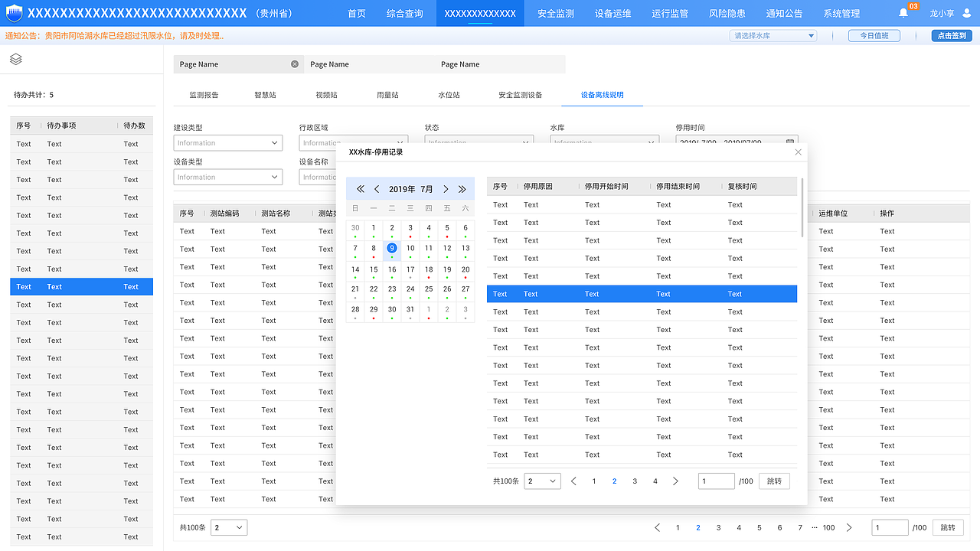Switch to the 设备离线说明 tab

coord(602,95)
